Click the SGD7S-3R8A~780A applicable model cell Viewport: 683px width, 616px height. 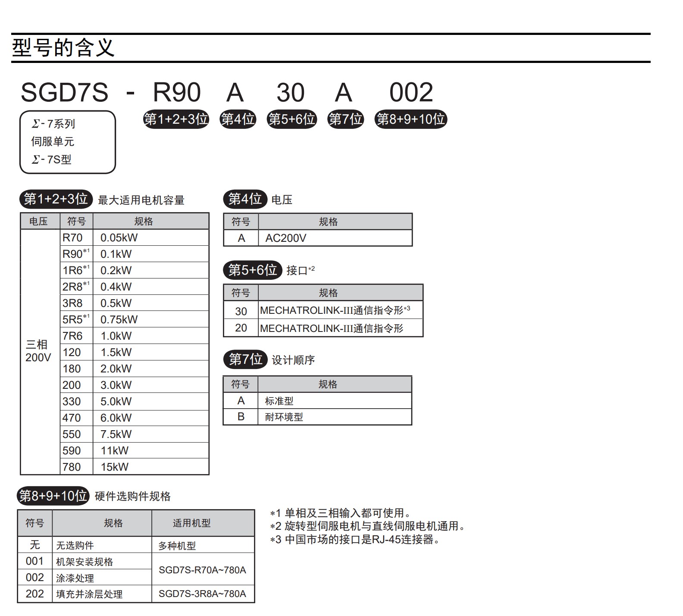click(x=202, y=594)
